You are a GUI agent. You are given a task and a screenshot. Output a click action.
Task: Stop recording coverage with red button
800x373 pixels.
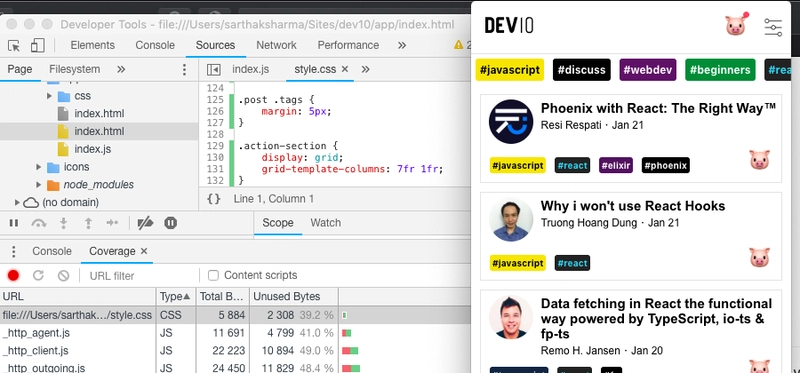pos(13,276)
